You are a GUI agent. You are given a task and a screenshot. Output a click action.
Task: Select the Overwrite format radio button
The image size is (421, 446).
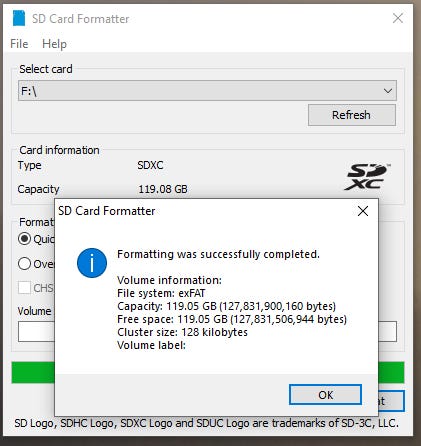click(x=24, y=264)
